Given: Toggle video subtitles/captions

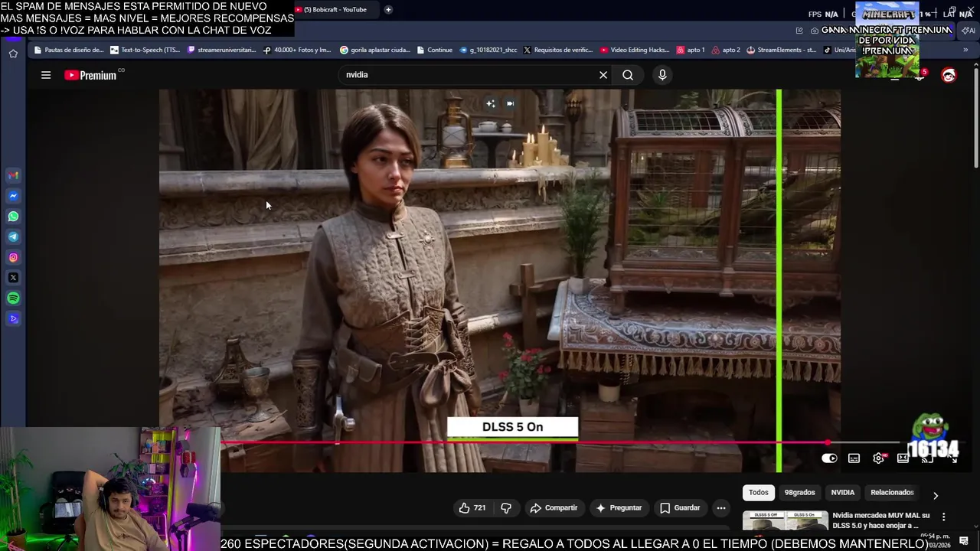Looking at the screenshot, I should tap(854, 458).
